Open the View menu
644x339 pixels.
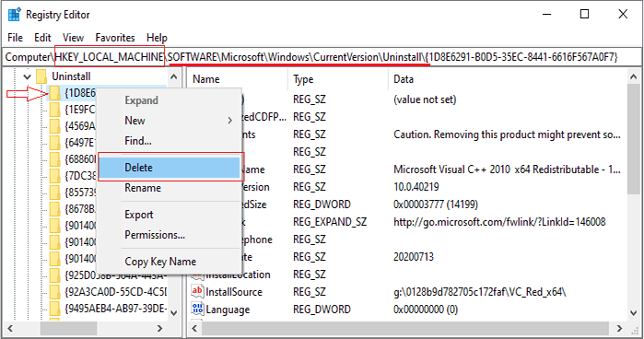73,38
